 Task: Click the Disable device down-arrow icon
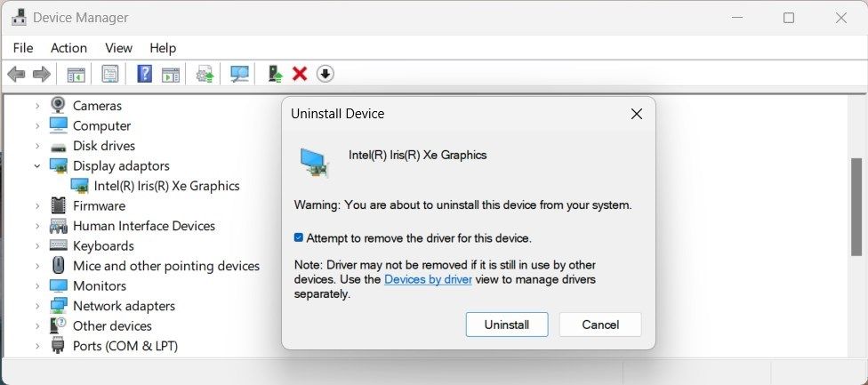(x=325, y=74)
